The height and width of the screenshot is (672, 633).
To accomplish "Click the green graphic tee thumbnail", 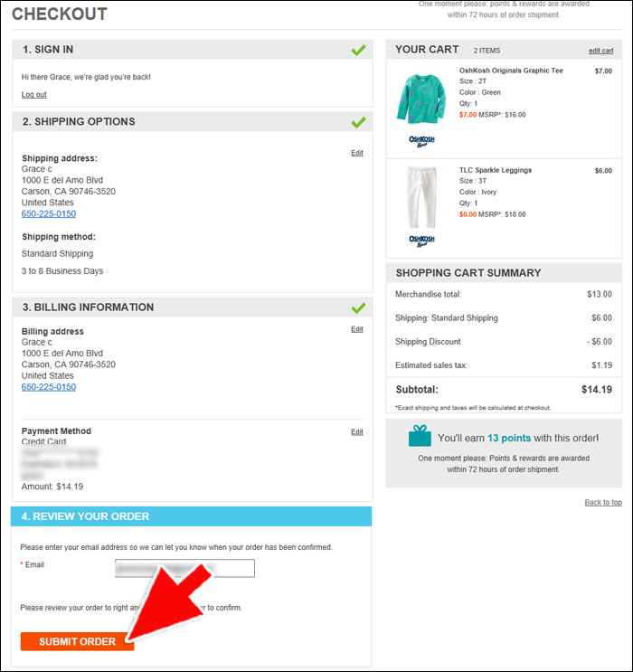I will click(421, 99).
